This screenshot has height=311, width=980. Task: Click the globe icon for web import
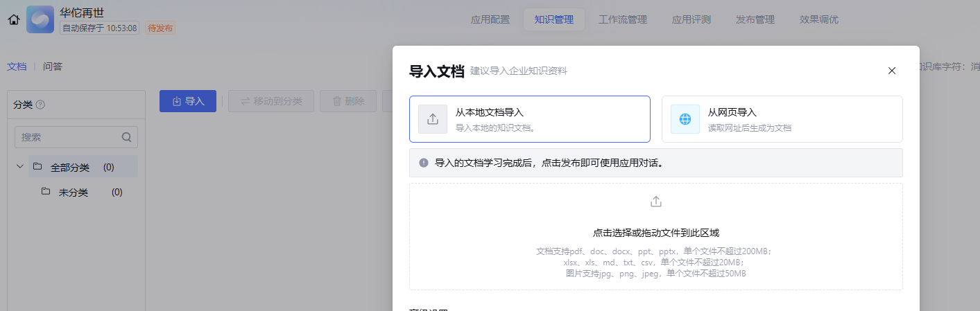[x=685, y=119]
